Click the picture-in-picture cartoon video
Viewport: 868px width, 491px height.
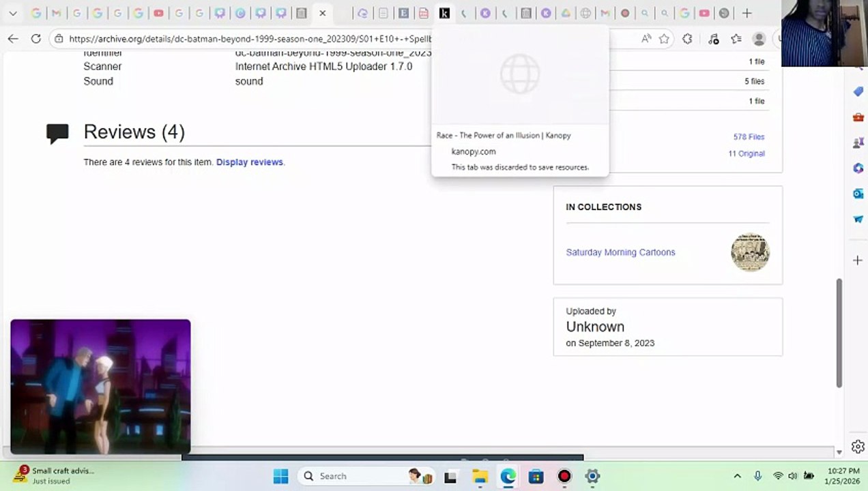(100, 386)
